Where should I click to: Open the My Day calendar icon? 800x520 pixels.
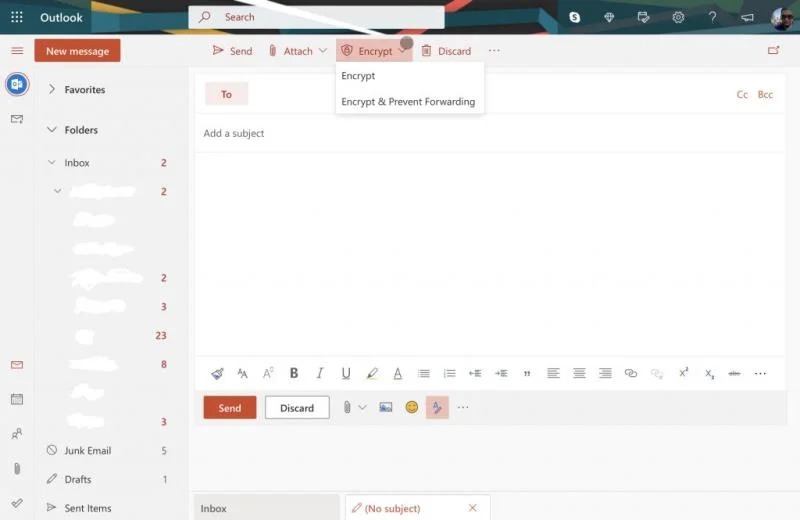click(643, 17)
